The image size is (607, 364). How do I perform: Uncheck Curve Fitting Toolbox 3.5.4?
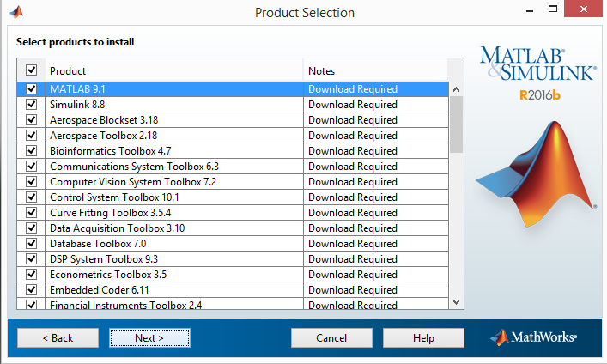tap(32, 213)
